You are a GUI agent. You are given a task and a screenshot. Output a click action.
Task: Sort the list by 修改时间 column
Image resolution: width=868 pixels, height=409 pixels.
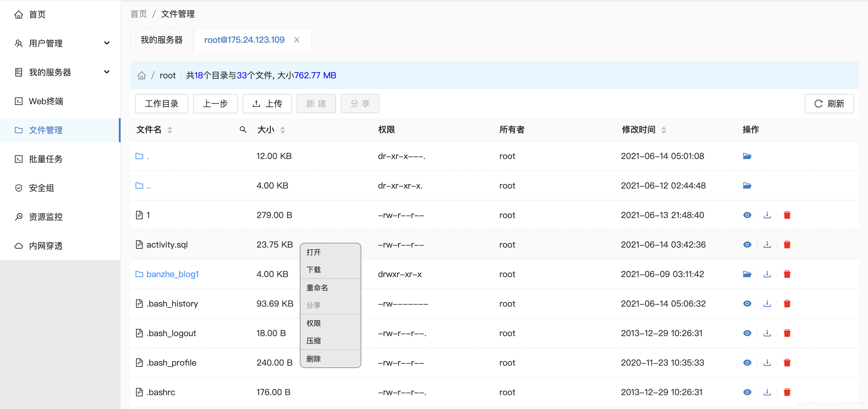(663, 130)
